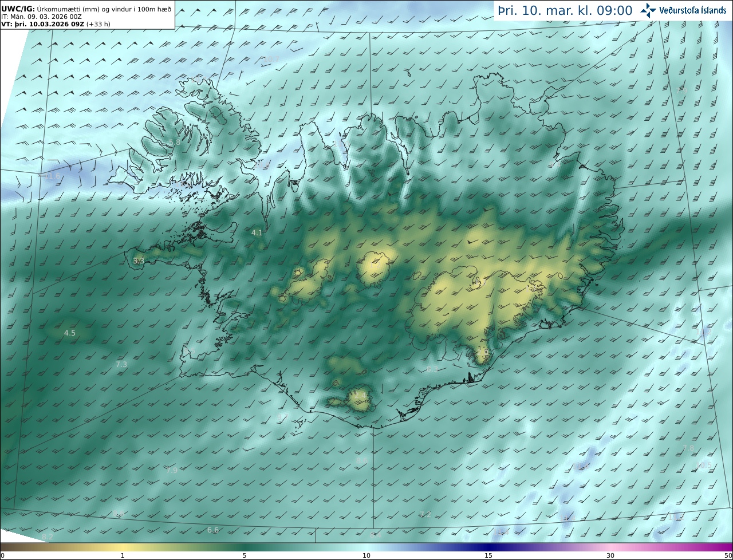Screen dimensions: 733x560
Task: Click the 7.8 value label on the map
Action: (x=688, y=448)
